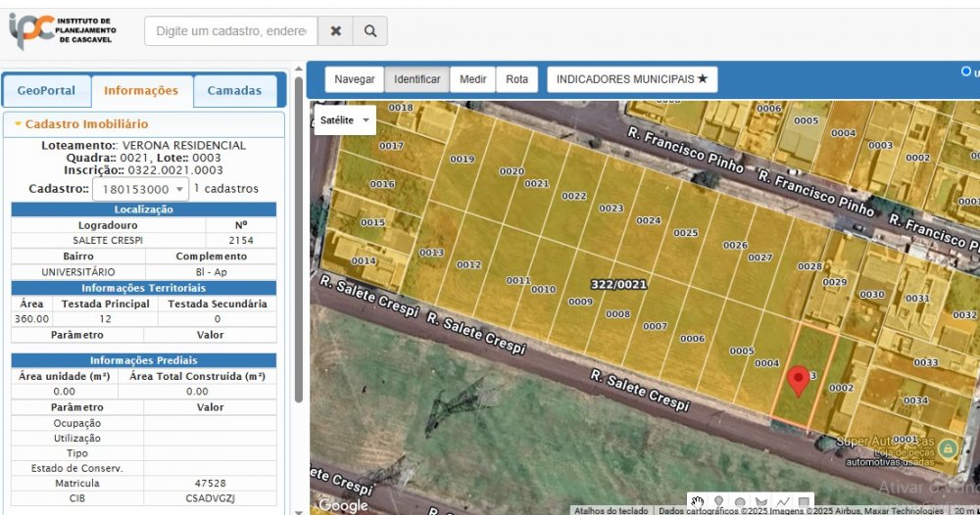The image size is (980, 515).
Task: Click the Indicadores Municipais button
Action: coord(632,79)
